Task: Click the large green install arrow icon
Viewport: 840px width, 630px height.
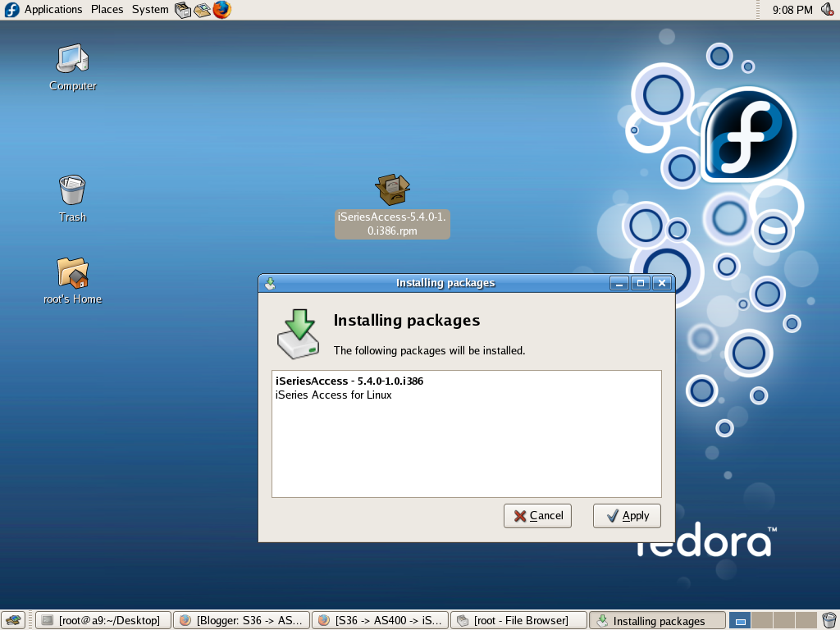Action: point(299,333)
